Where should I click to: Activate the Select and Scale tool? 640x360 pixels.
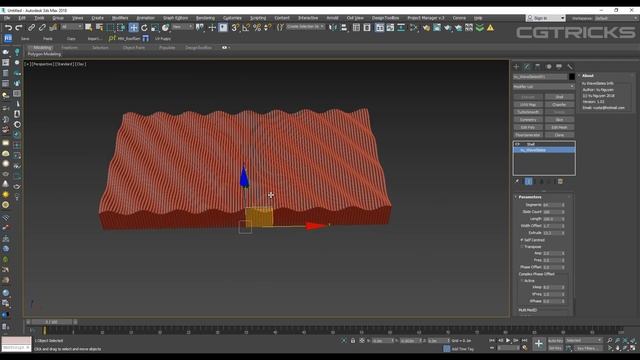[x=155, y=28]
